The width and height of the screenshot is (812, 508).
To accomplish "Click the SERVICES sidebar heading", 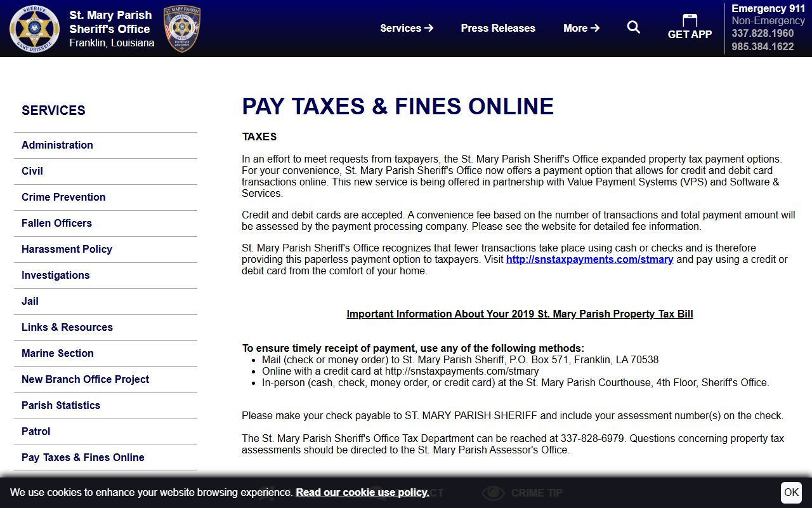I will coord(53,110).
